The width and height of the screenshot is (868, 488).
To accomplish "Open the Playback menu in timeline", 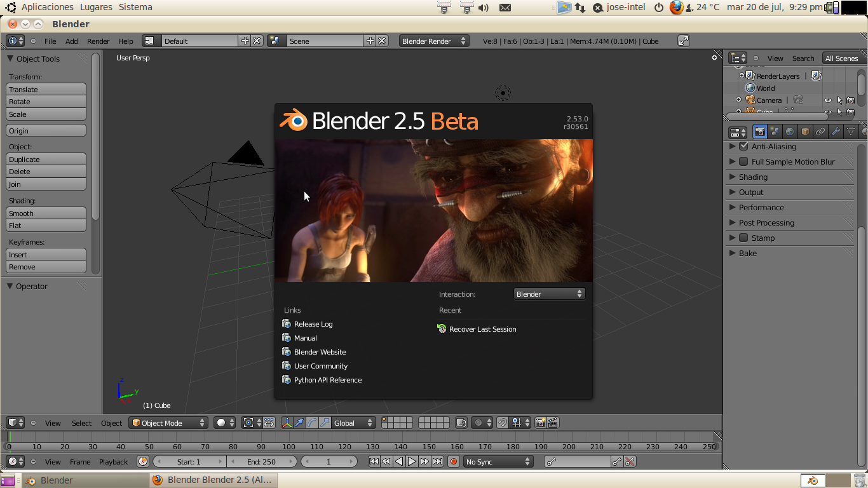I will (113, 461).
